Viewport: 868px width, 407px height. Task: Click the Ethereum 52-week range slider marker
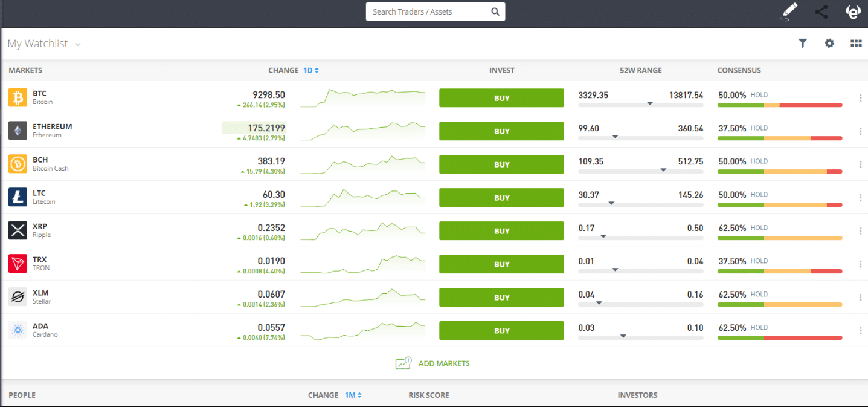[616, 137]
